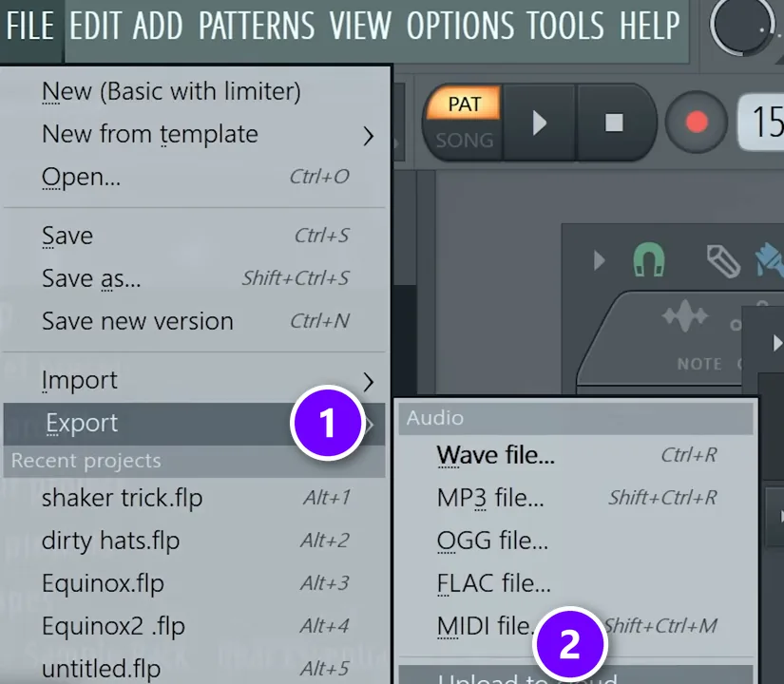Export as FLAC file...
This screenshot has height=684, width=784.
[576, 583]
